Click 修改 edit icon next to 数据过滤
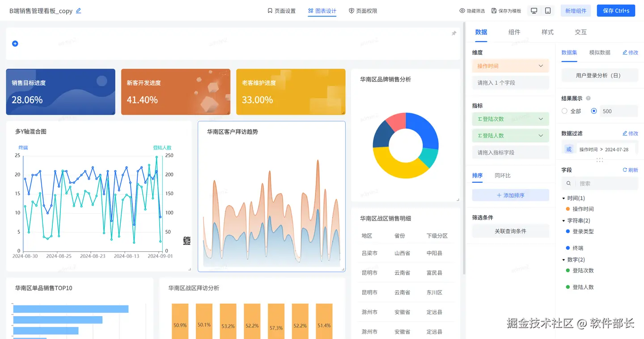Viewport: 644px width, 339px height. click(625, 133)
